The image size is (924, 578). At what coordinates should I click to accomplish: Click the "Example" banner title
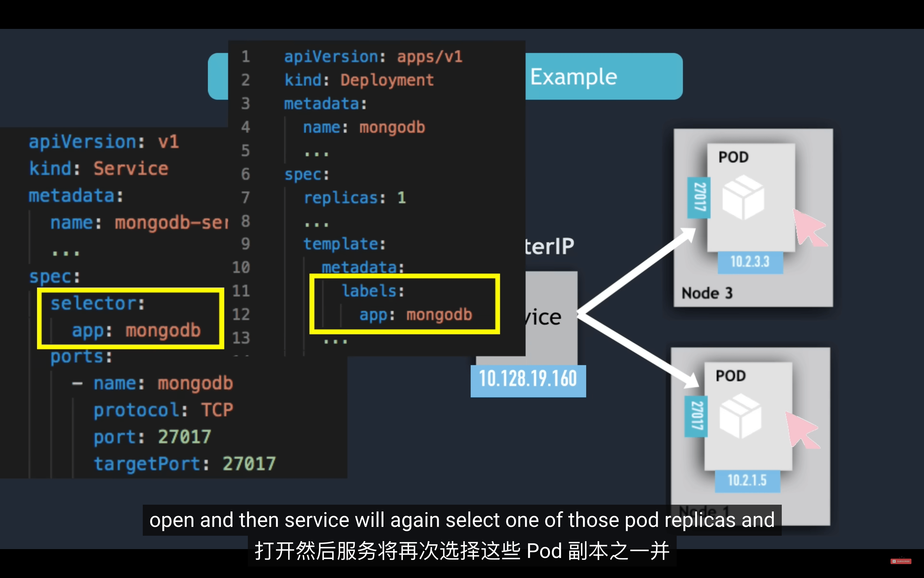[573, 77]
